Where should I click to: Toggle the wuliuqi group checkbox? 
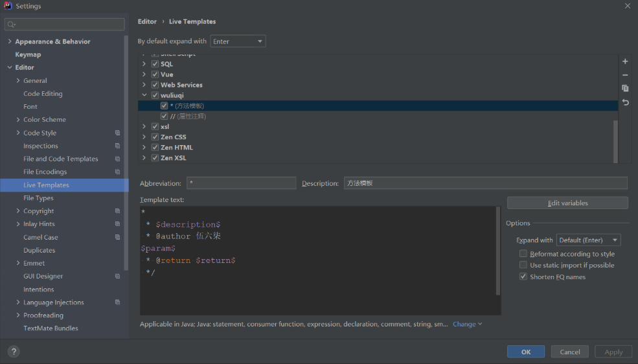coord(155,95)
